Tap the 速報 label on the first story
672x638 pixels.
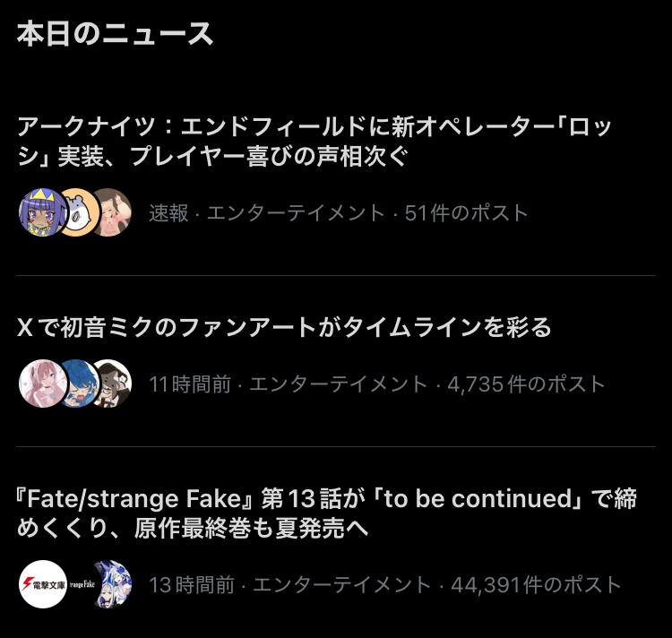pyautogui.click(x=168, y=213)
